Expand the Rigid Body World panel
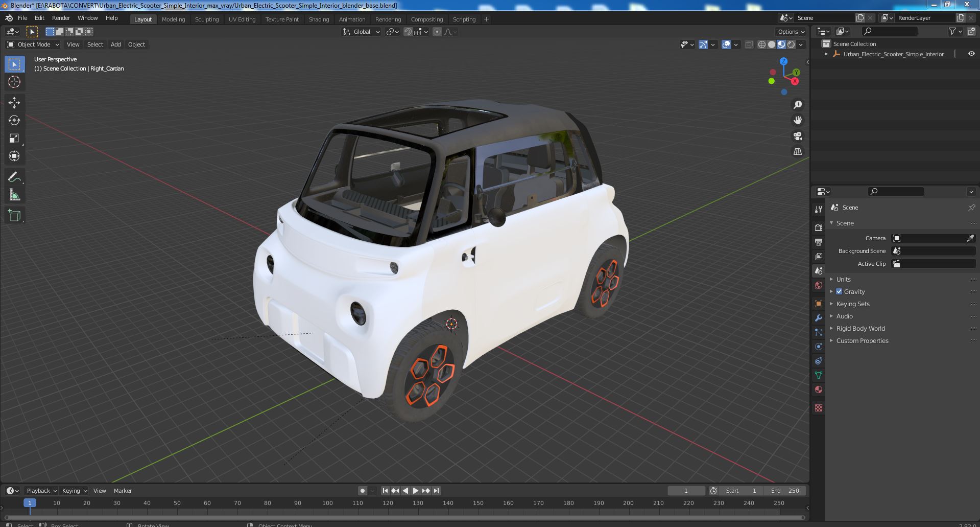 (860, 328)
